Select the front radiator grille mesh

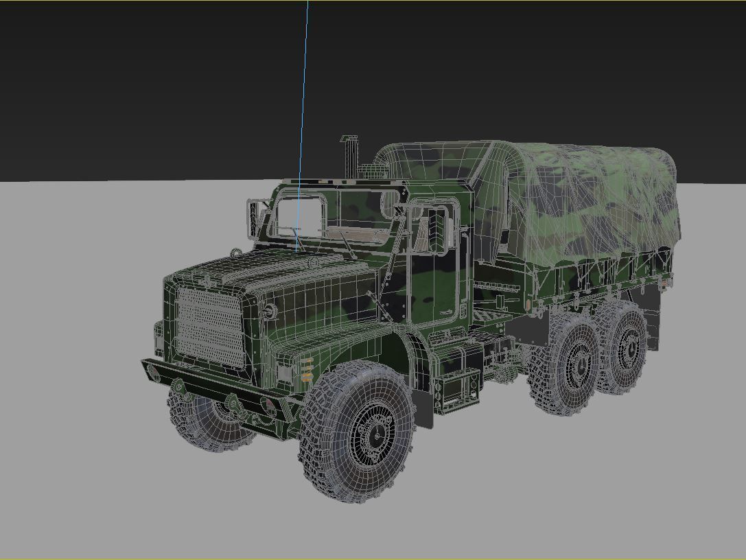click(x=210, y=327)
